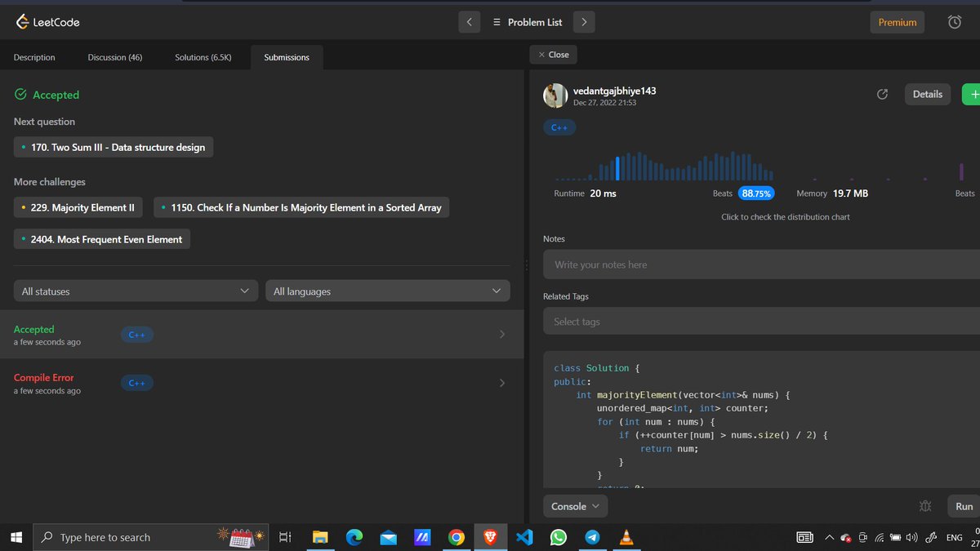Click the C++ badge on the Accepted row

(x=136, y=335)
